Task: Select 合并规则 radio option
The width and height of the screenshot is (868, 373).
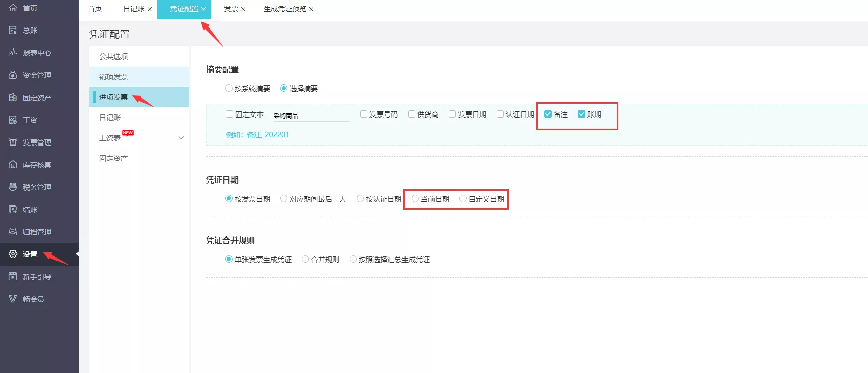Action: (x=305, y=259)
